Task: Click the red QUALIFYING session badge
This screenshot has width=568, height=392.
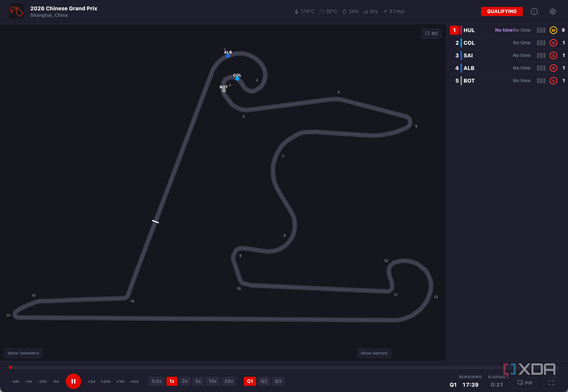Action: pos(502,11)
